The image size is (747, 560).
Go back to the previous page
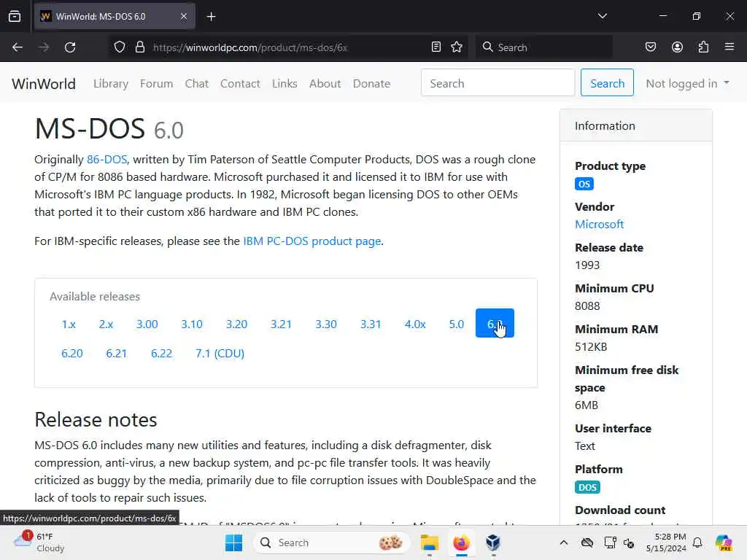tap(18, 47)
